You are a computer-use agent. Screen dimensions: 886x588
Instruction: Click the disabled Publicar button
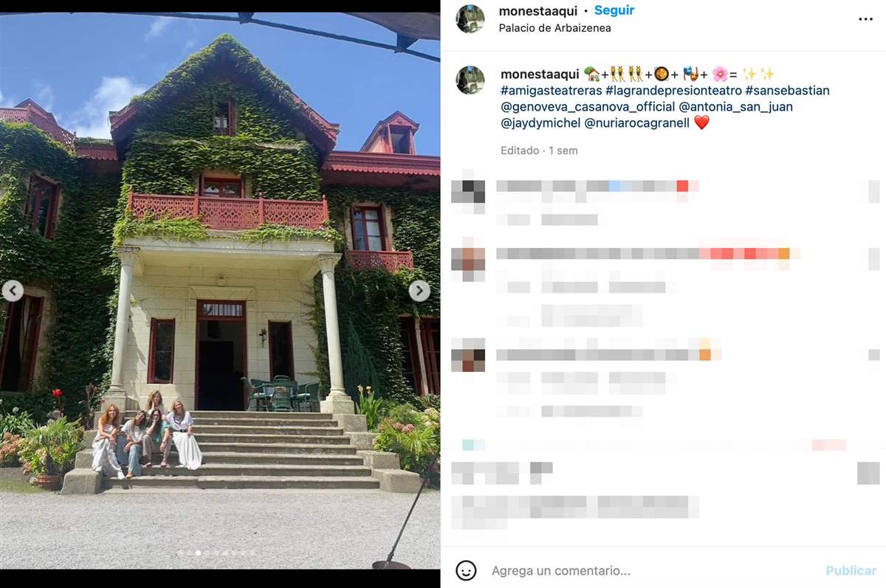851,570
